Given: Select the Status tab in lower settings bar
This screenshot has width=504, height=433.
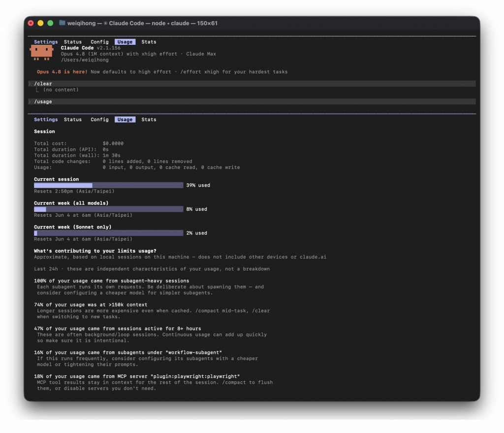Looking at the screenshot, I should click(73, 120).
